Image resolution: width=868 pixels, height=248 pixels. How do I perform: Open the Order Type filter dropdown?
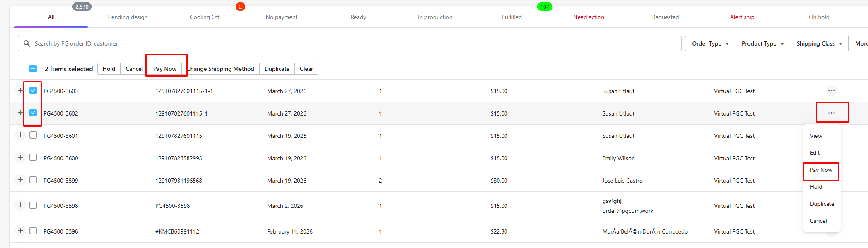point(710,43)
